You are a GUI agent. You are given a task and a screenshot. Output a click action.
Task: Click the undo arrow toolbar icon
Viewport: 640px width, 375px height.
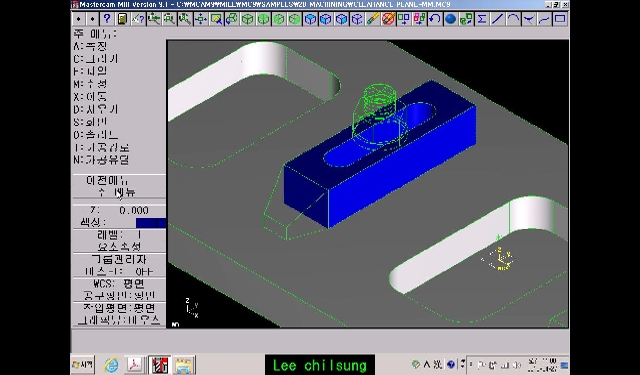[x=435, y=19]
